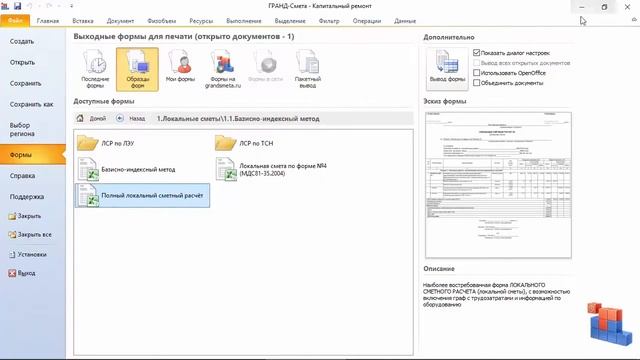Click the undo arrow in title bar
Screen dimensions: 640x360
pyautogui.click(x=30, y=6)
